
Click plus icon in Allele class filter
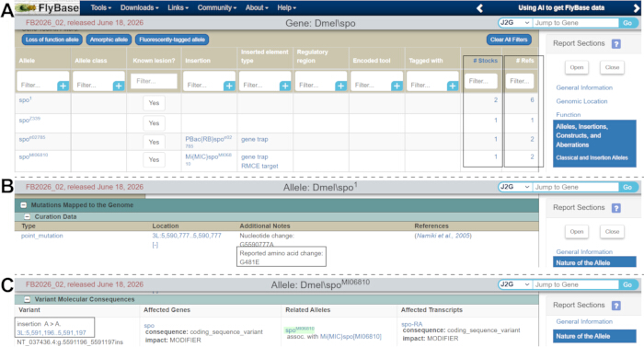pos(119,86)
